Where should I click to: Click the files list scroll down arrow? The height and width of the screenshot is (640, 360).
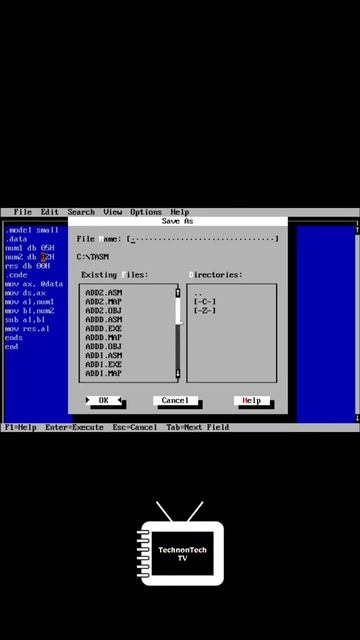point(178,373)
